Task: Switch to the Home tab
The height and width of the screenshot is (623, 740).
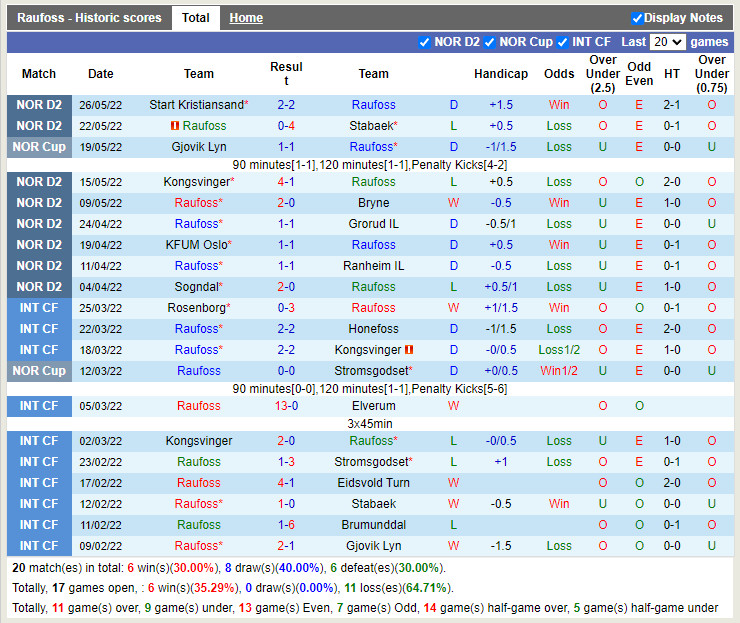Action: coord(246,18)
